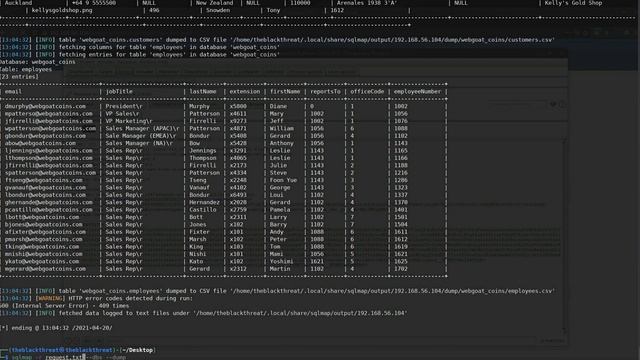
Task: Select email ljennings@webgoatcoins.com
Action: [x=49, y=150]
